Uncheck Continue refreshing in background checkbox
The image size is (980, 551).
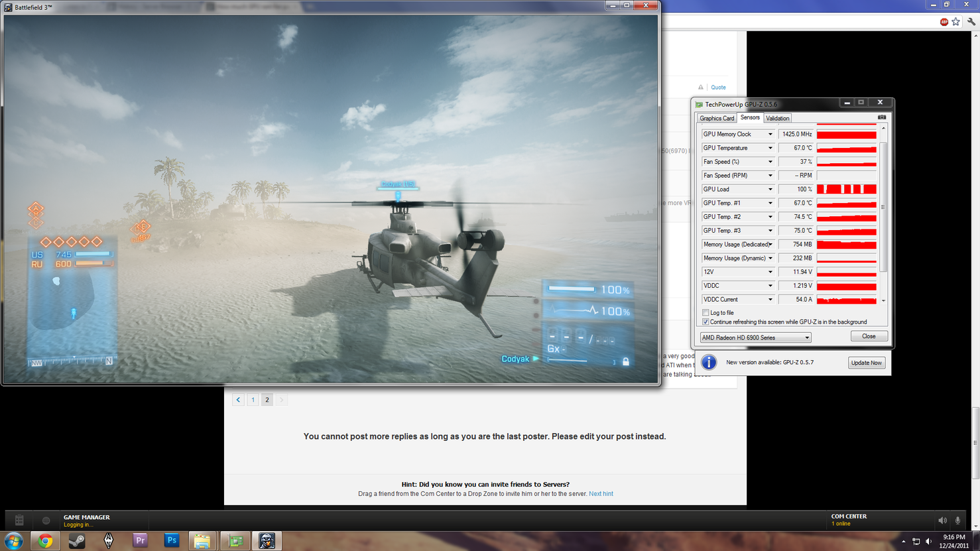click(705, 322)
